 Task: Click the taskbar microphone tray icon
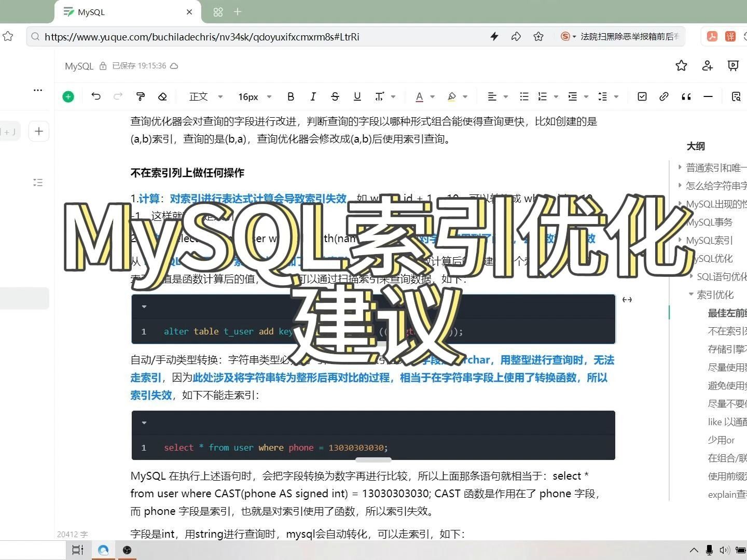709,550
